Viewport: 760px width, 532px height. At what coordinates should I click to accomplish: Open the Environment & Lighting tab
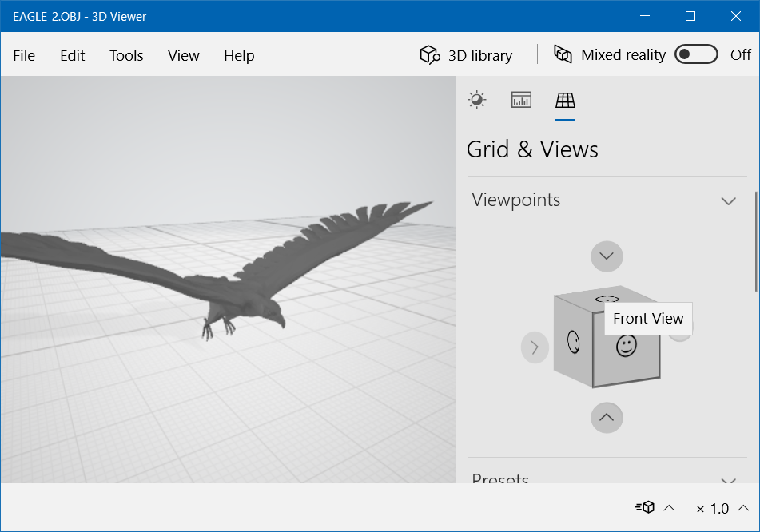tap(477, 100)
